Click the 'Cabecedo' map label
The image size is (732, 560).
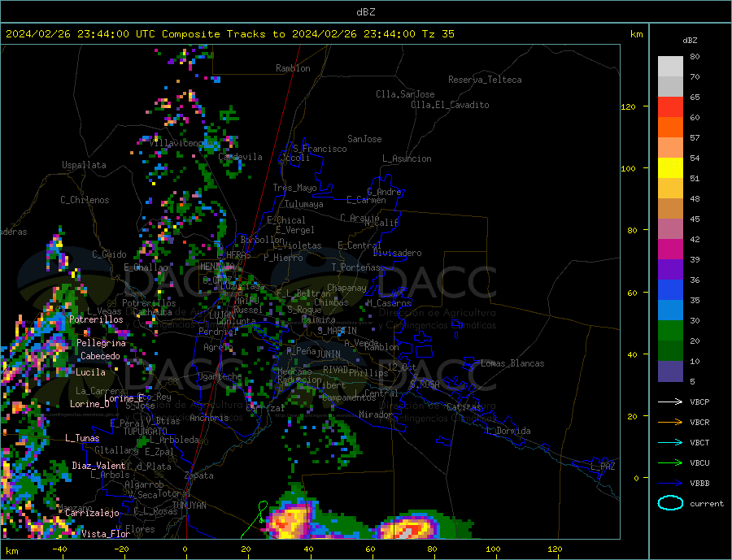click(x=100, y=356)
